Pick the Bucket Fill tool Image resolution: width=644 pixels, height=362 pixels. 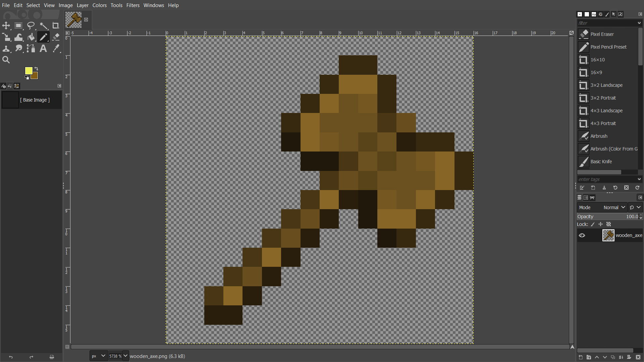31,37
